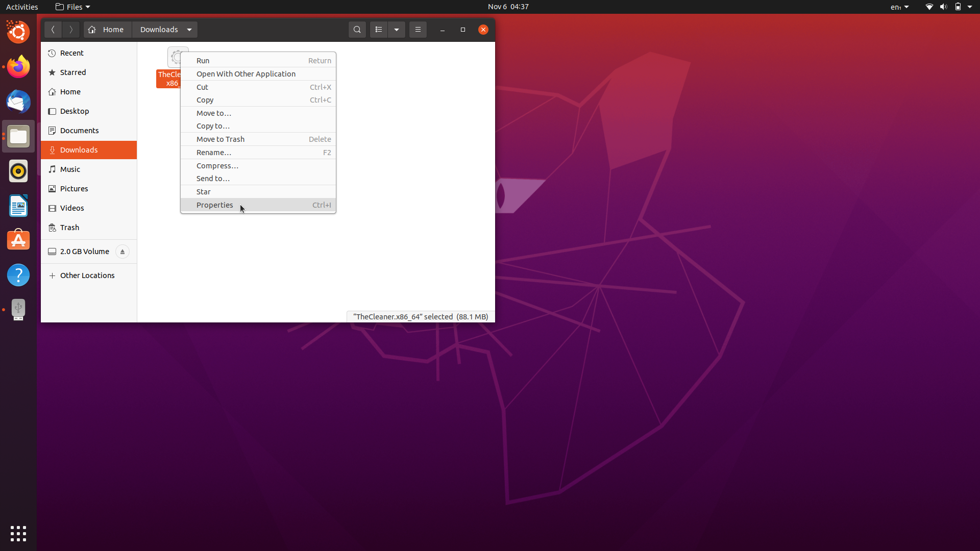Open the system menu arrow
This screenshot has height=551, width=980.
tap(970, 7)
